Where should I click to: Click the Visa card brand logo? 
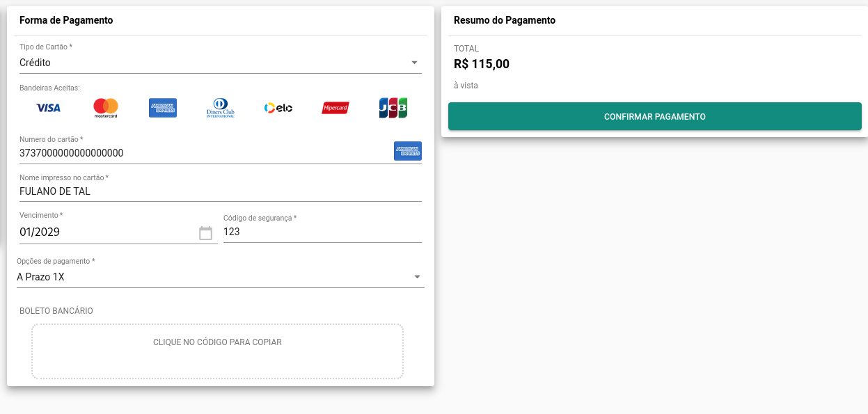(x=48, y=108)
